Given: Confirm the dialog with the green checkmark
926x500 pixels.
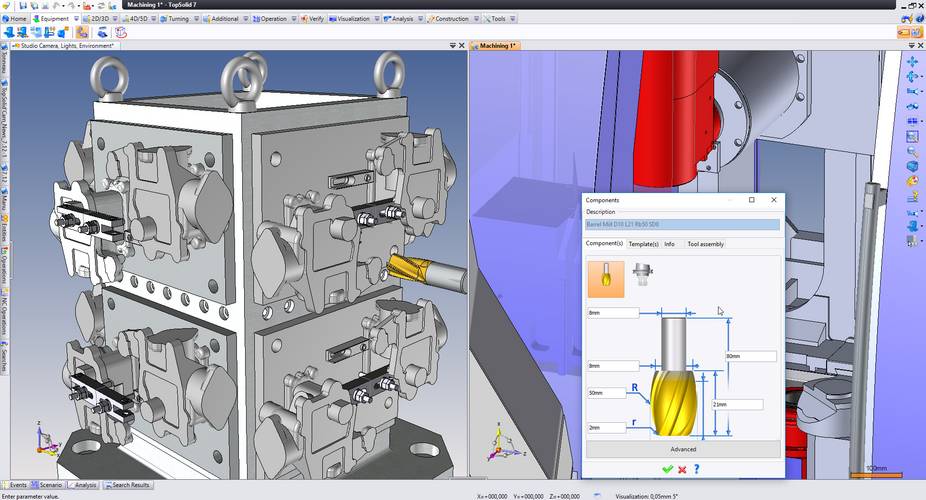Looking at the screenshot, I should pos(667,469).
